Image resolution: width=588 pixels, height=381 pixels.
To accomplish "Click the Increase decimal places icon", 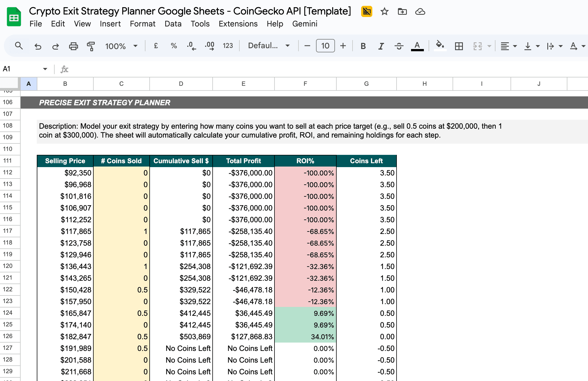I will [x=209, y=46].
